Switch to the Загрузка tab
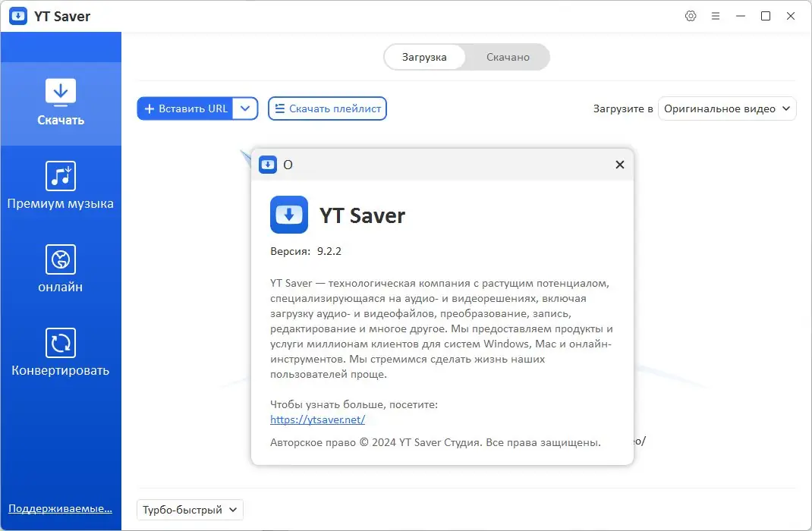This screenshot has width=812, height=531. (424, 57)
